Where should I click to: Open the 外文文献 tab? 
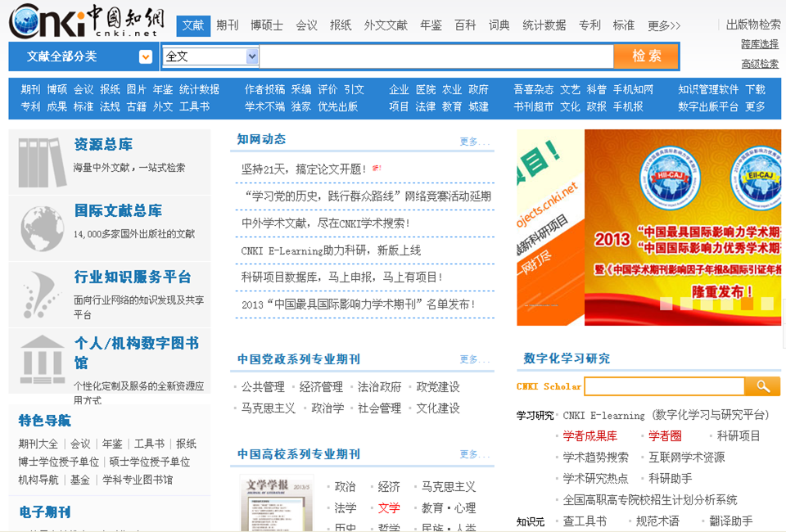[386, 25]
